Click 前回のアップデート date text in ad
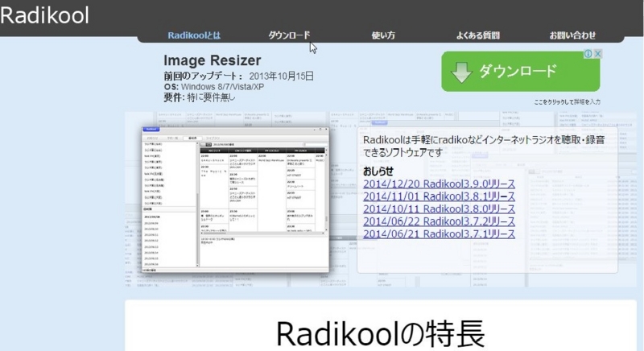 point(238,76)
